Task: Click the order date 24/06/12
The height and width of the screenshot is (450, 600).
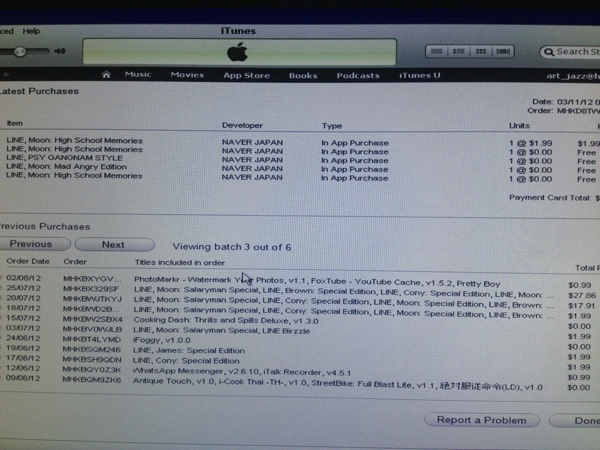Action: [x=23, y=338]
